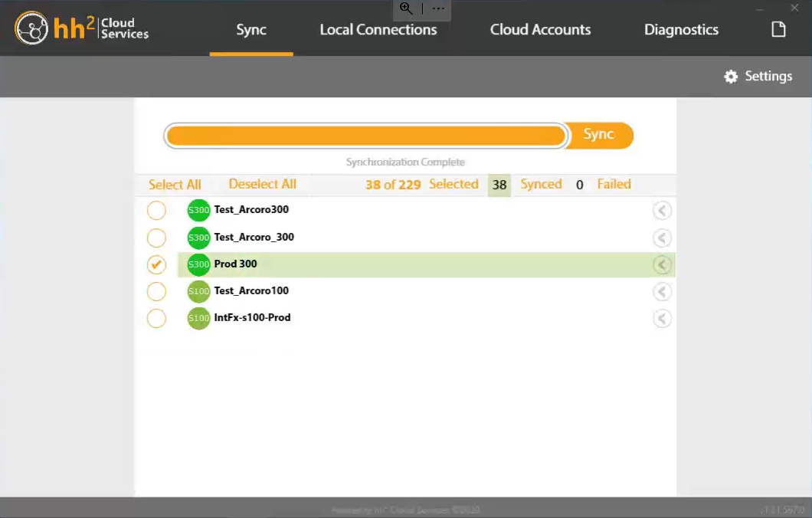Open Settings label
Viewport: 812px width, 518px height.
(x=768, y=76)
